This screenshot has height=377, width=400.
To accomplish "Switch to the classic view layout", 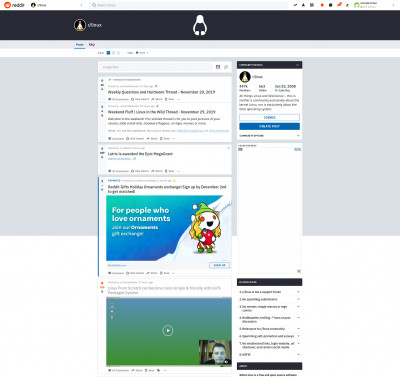I will pyautogui.click(x=113, y=53).
